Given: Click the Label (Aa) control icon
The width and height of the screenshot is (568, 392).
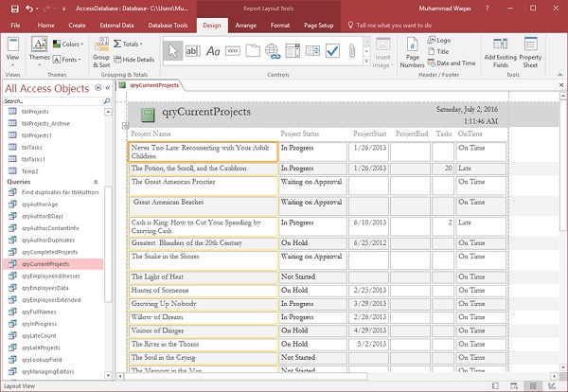Looking at the screenshot, I should pyautogui.click(x=211, y=49).
